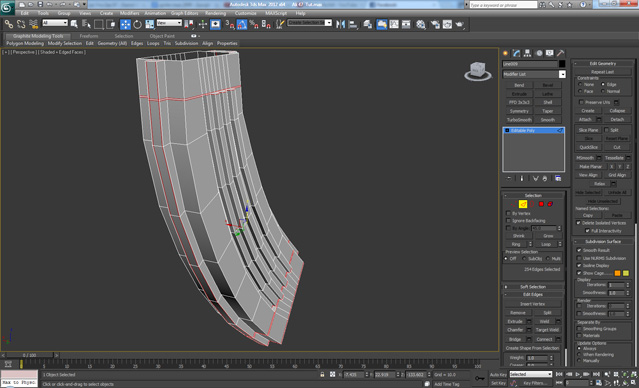Select Face constraint radio button

(x=580, y=91)
